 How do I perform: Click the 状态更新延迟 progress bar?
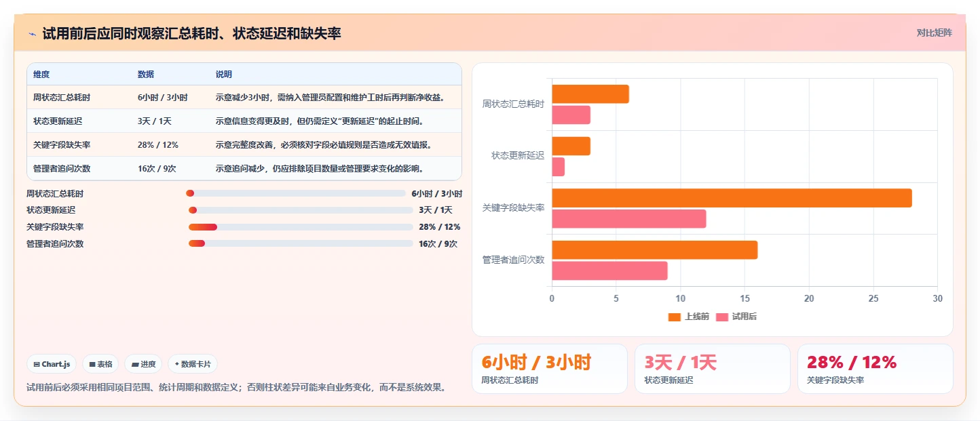point(301,210)
